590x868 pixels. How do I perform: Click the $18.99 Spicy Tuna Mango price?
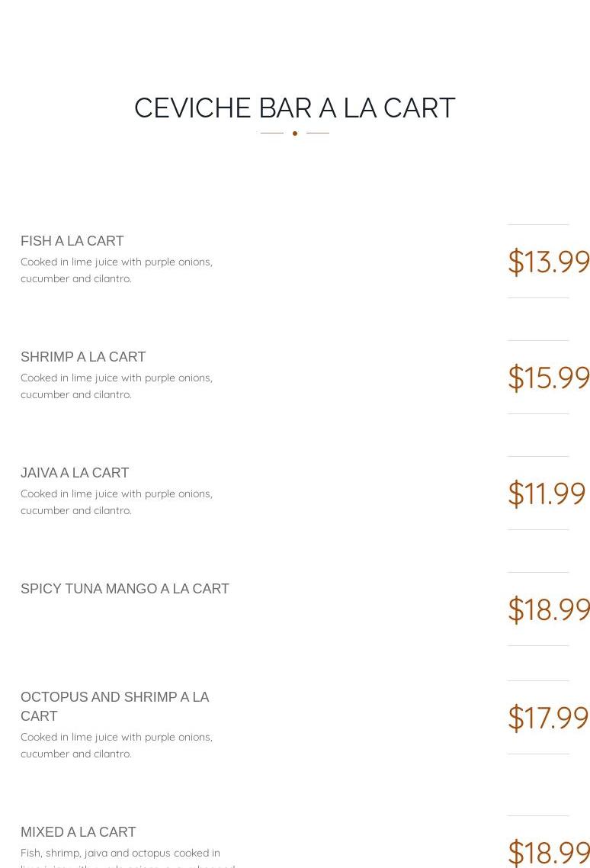point(548,609)
